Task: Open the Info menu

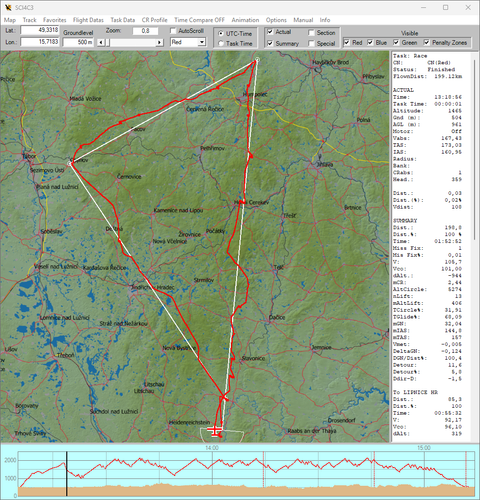Action: (x=325, y=20)
